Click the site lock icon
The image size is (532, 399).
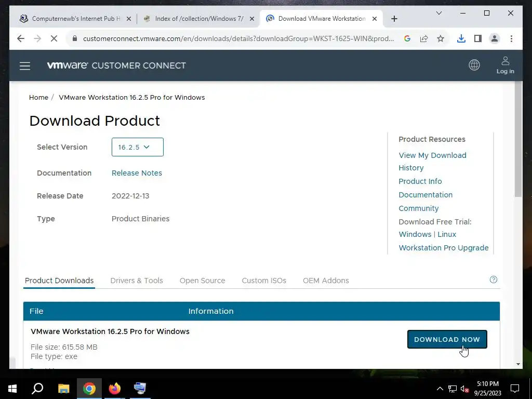tap(75, 38)
